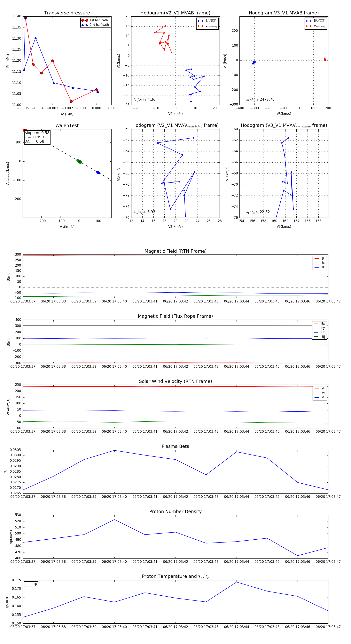
Task: Click the "By'" legend entry
Action: tap(320, 328)
